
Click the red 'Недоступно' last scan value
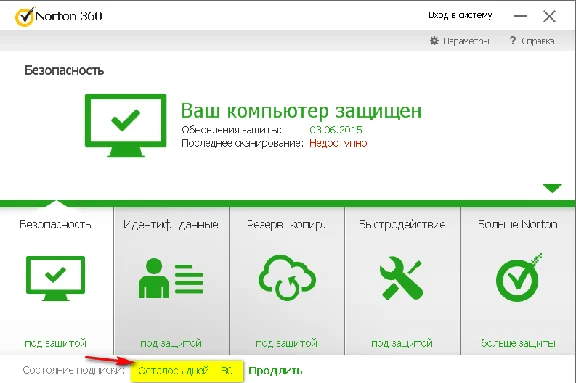pyautogui.click(x=338, y=143)
